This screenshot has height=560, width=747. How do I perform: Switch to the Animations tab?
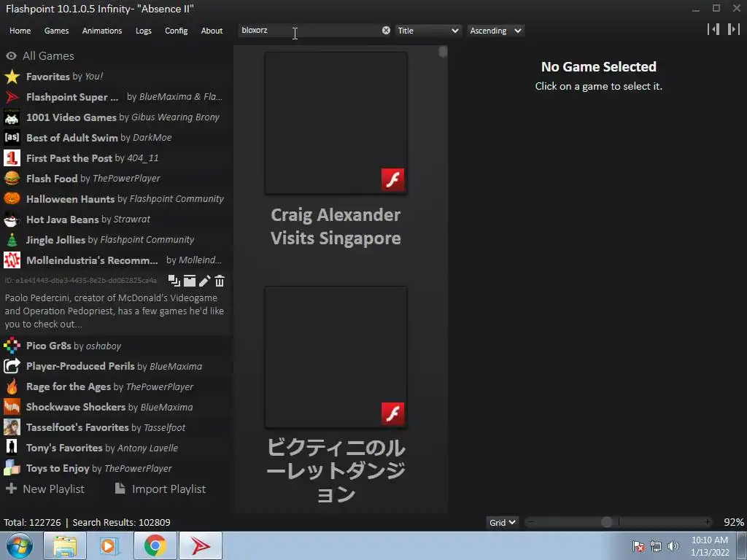click(x=102, y=31)
